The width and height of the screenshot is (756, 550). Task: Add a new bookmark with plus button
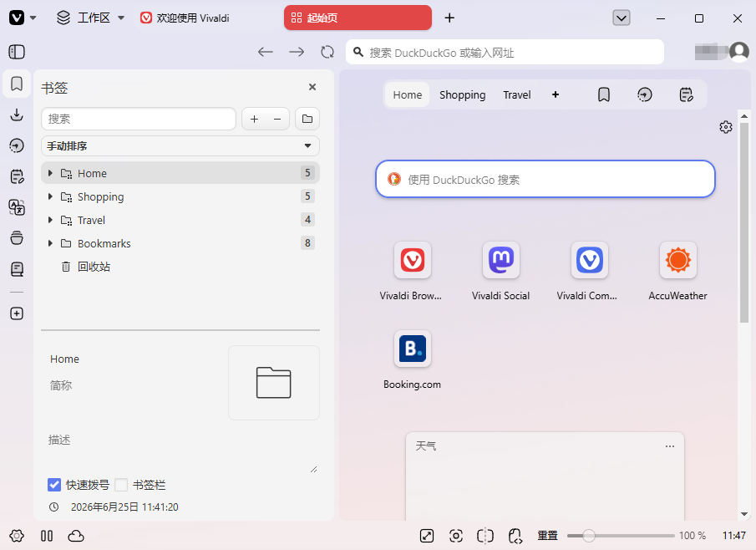254,119
